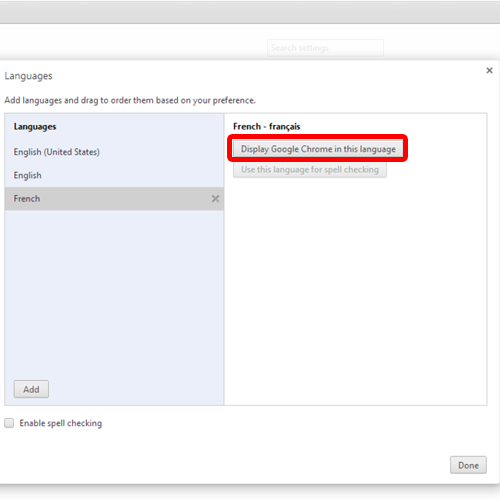
Task: Click the Add language button
Action: 31,389
